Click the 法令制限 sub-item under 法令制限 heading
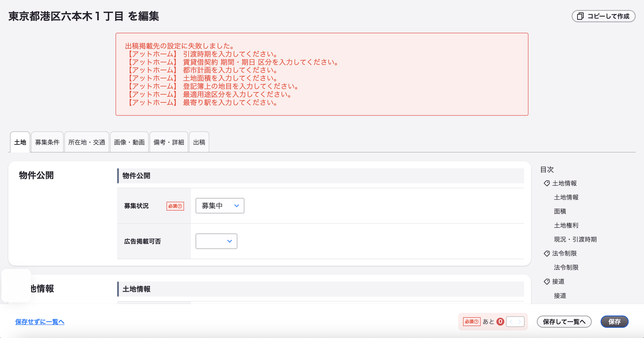Screen dimensions: 644x338 point(566,267)
